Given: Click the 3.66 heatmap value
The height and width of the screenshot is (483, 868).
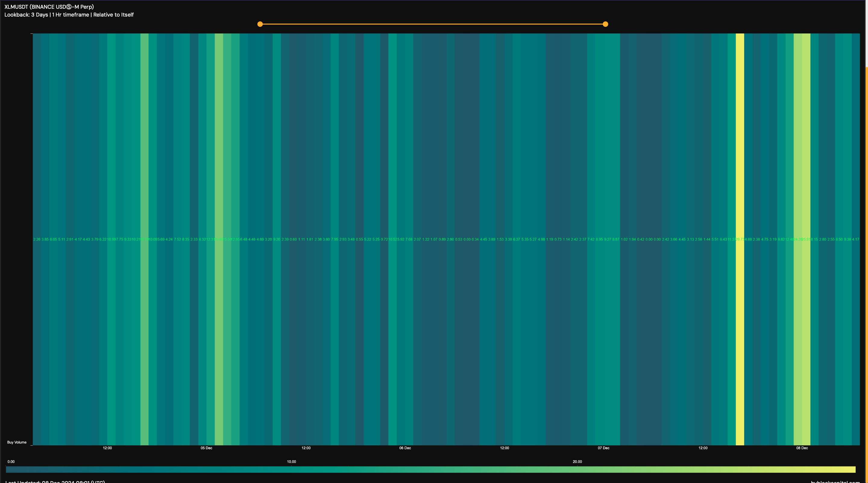Looking at the screenshot, I should coord(674,239).
